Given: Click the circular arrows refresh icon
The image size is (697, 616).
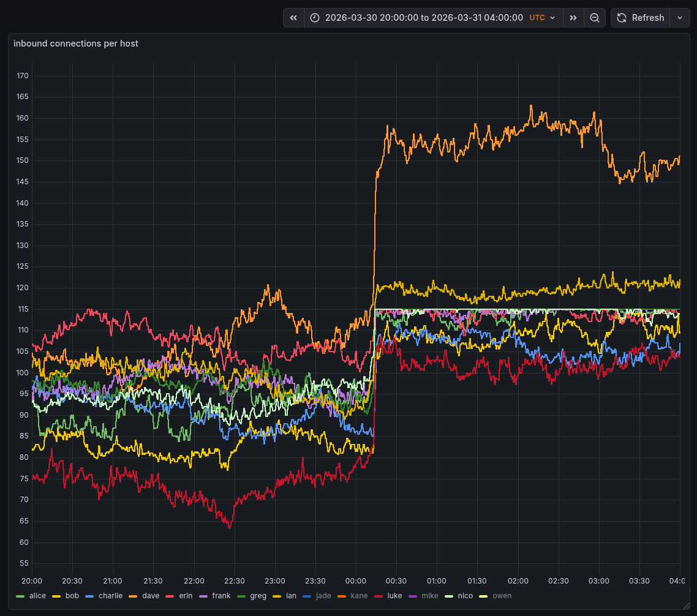Looking at the screenshot, I should point(622,18).
